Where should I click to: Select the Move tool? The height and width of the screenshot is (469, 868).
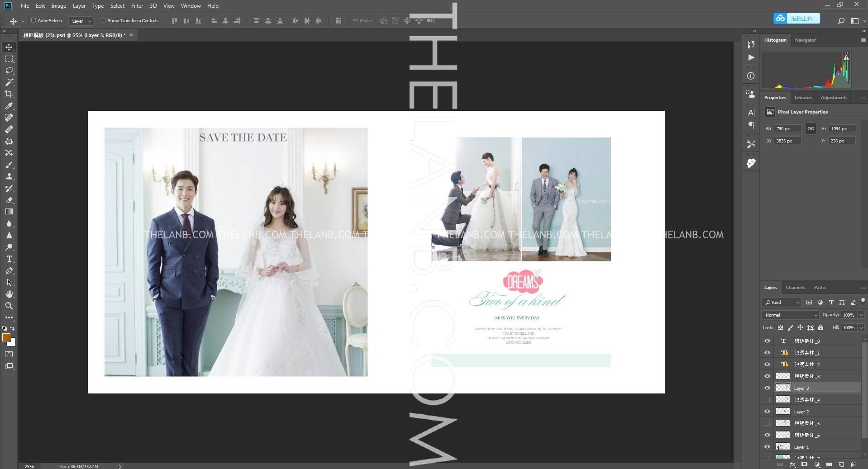pyautogui.click(x=9, y=47)
